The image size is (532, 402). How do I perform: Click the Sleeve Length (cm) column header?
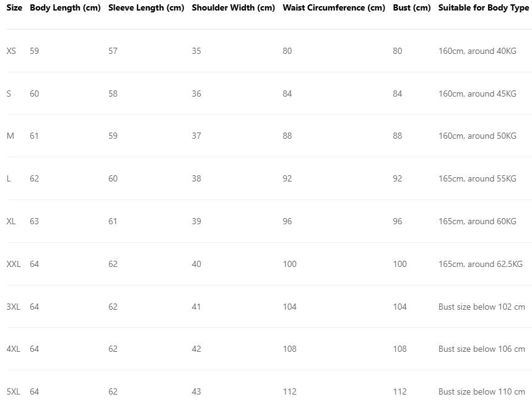coord(146,8)
